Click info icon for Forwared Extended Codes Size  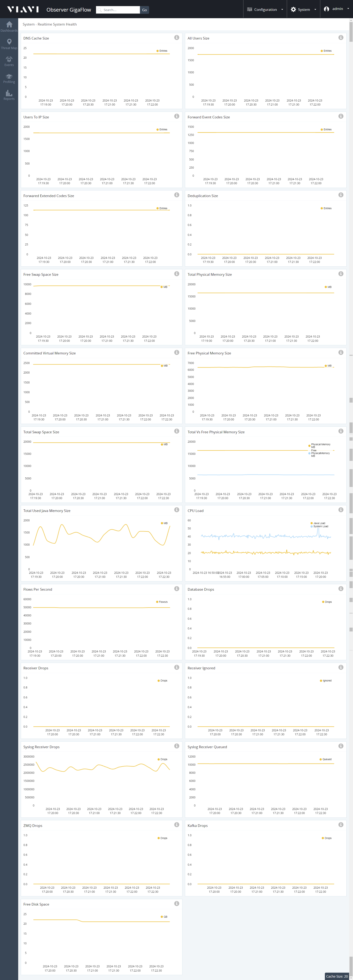click(x=176, y=195)
